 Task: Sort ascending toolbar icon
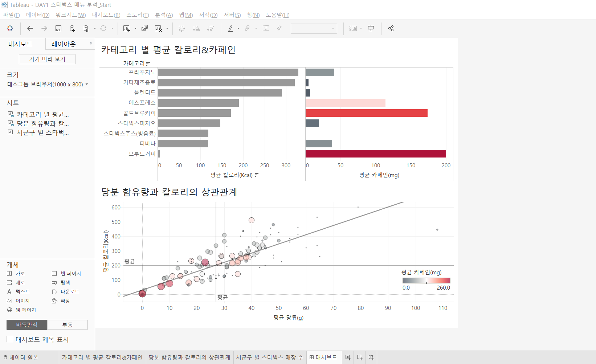pyautogui.click(x=196, y=28)
